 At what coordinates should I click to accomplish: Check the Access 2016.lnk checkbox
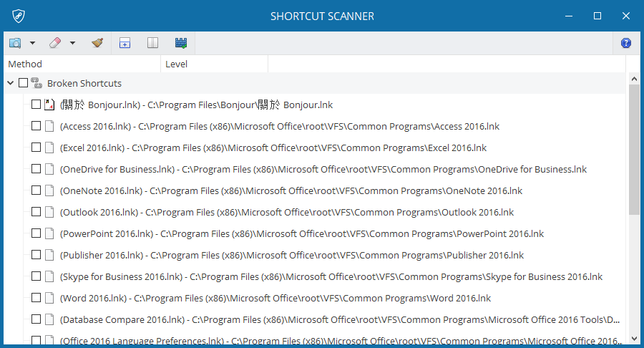tap(36, 126)
